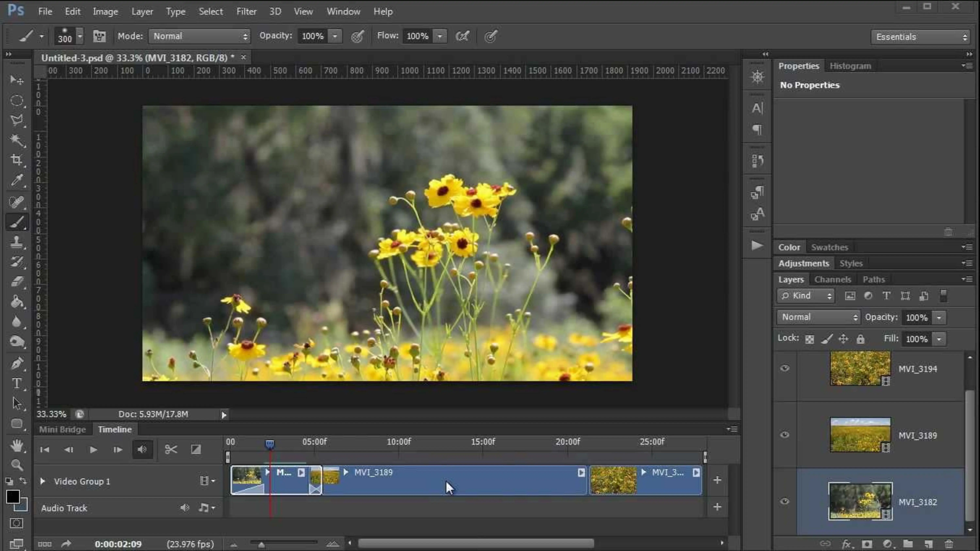Toggle visibility of MVI_3182 layer

pos(784,501)
